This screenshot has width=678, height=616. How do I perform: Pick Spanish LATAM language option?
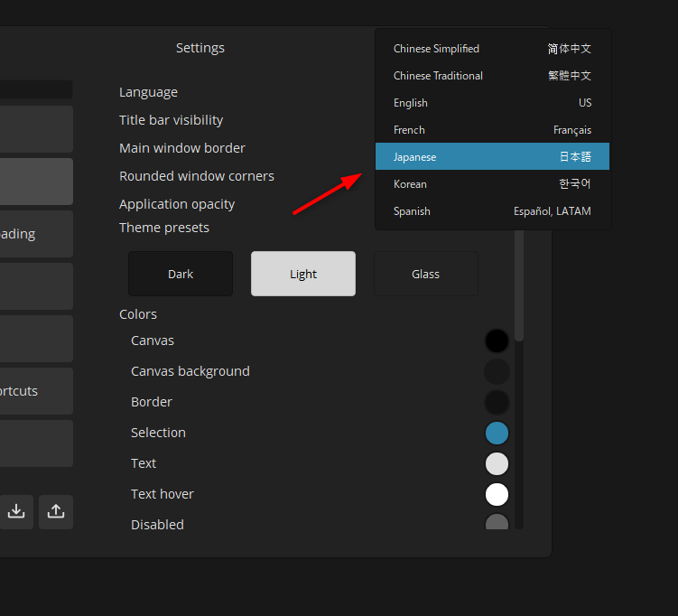[492, 211]
